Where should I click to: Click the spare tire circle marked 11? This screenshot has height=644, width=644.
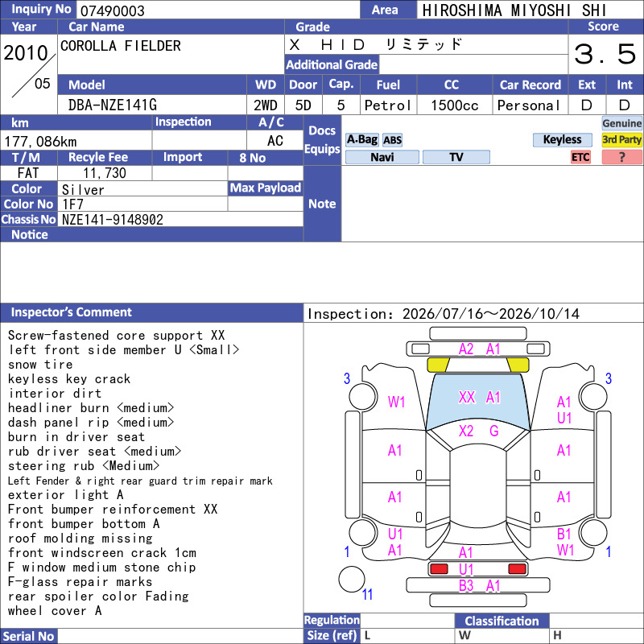click(x=352, y=579)
